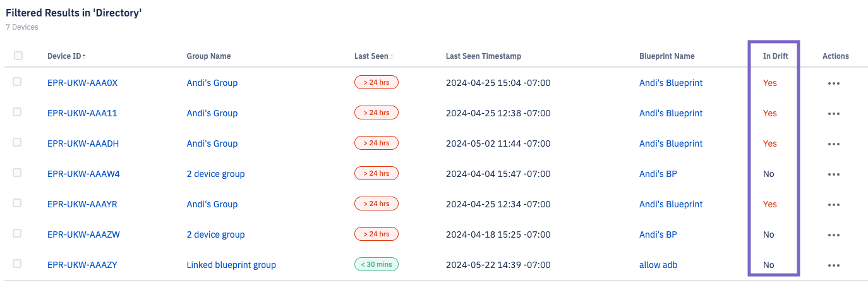Sort by Device ID column arrow
Screen dimensions: 868x292
[84, 56]
